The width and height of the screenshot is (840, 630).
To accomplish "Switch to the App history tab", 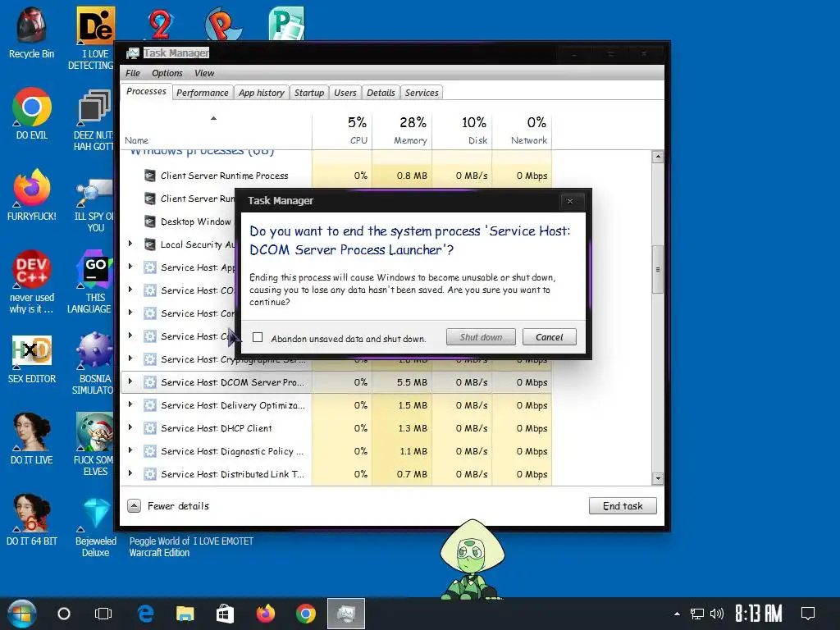I will 262,93.
